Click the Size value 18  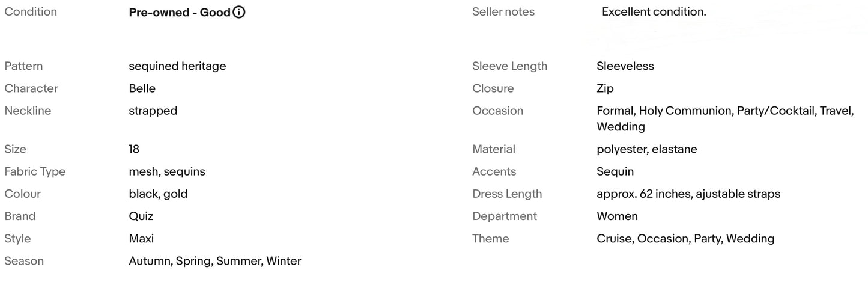134,149
